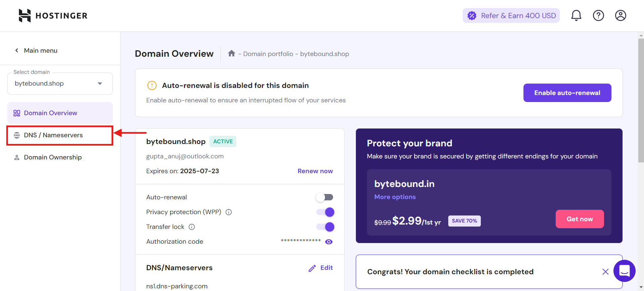Click the ns1.dns-parking.com nameserver text
This screenshot has width=644, height=291.
coord(177,286)
